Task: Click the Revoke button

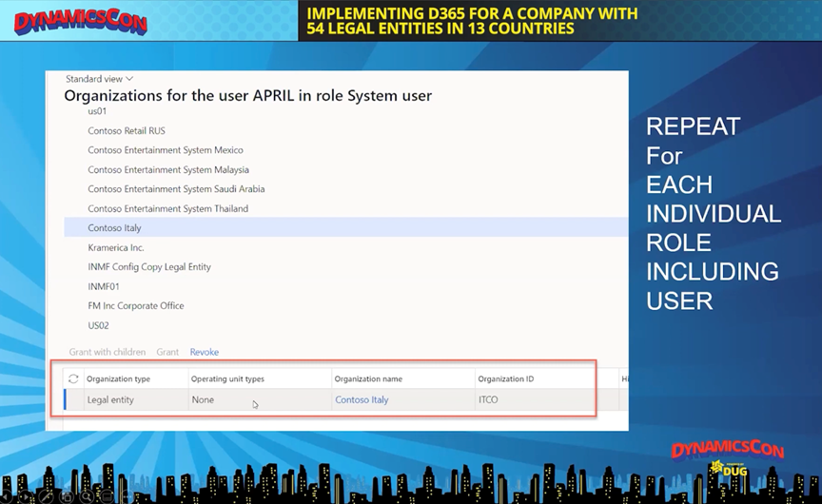Action: [204, 352]
